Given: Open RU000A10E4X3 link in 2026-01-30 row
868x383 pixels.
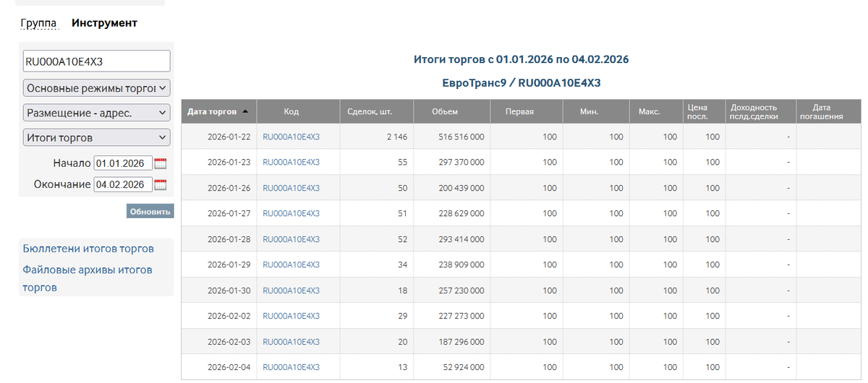Looking at the screenshot, I should pos(291,291).
